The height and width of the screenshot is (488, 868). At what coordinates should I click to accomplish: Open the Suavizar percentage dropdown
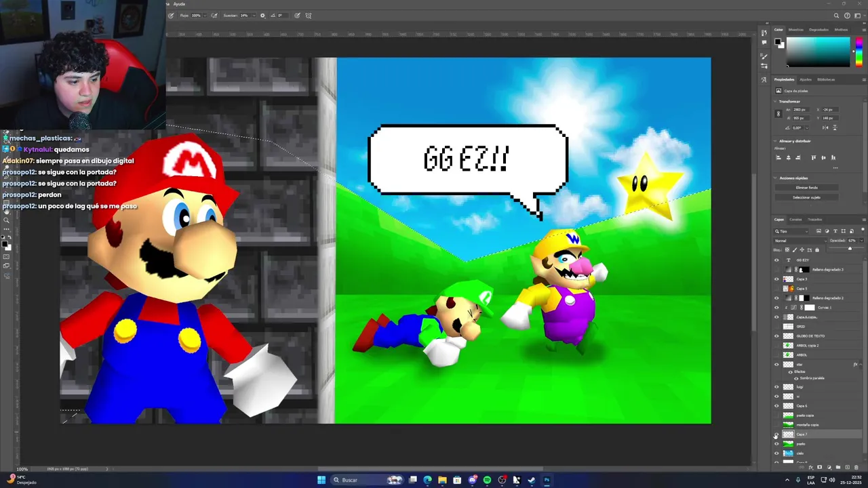click(254, 15)
